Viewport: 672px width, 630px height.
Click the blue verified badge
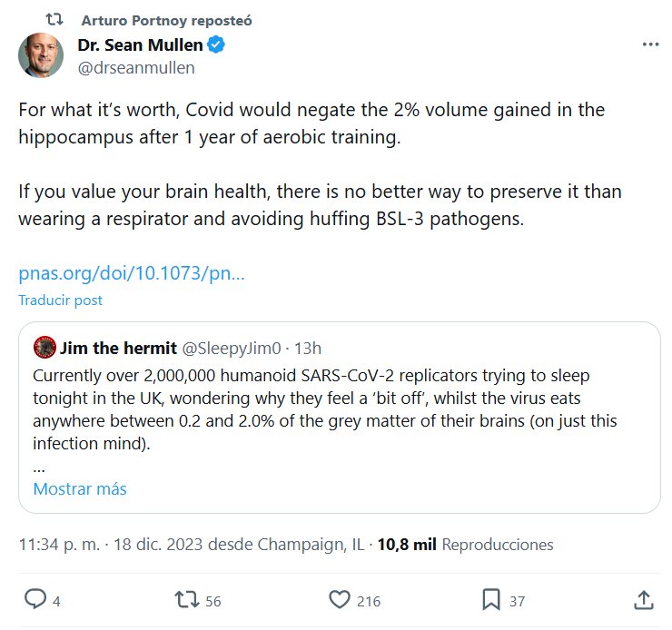tap(217, 44)
